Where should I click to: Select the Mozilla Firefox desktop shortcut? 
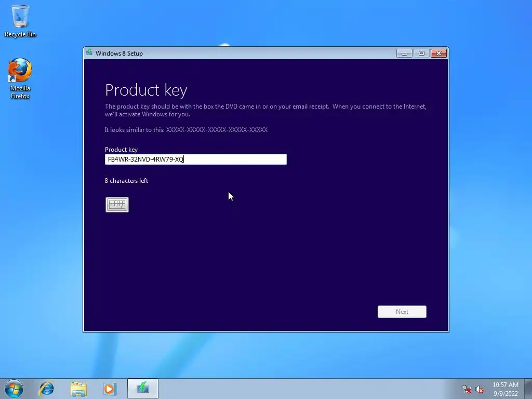click(20, 79)
